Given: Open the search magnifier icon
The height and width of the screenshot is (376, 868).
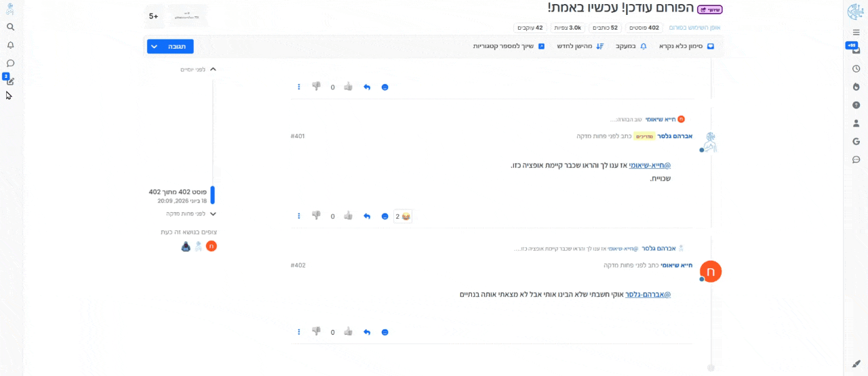Looking at the screenshot, I should click(10, 27).
